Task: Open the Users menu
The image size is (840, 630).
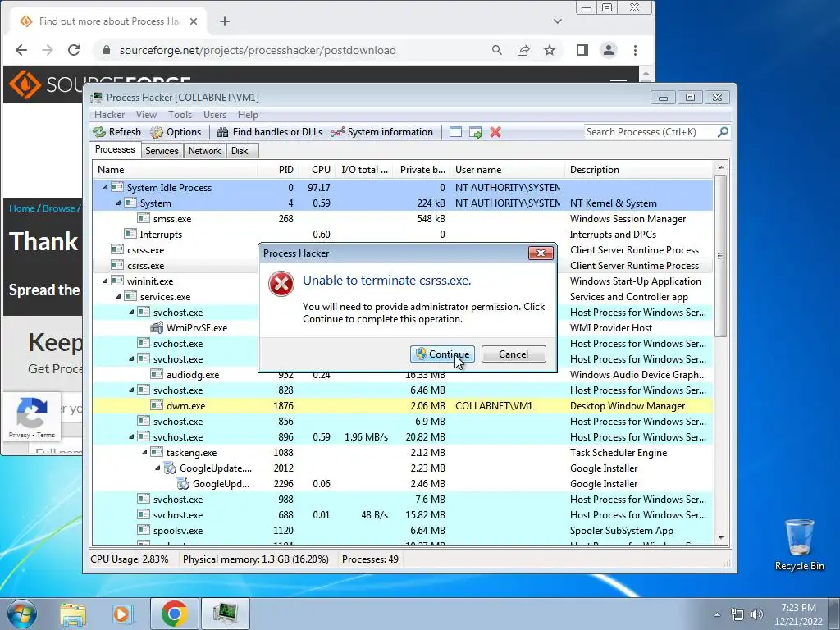Action: (215, 115)
